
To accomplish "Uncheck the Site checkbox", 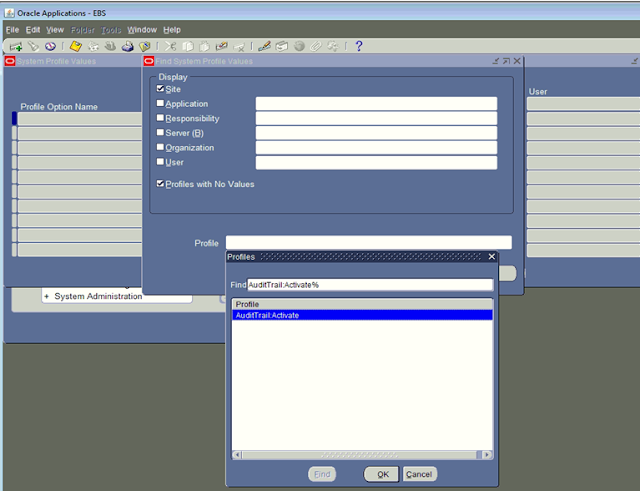I will 161,89.
